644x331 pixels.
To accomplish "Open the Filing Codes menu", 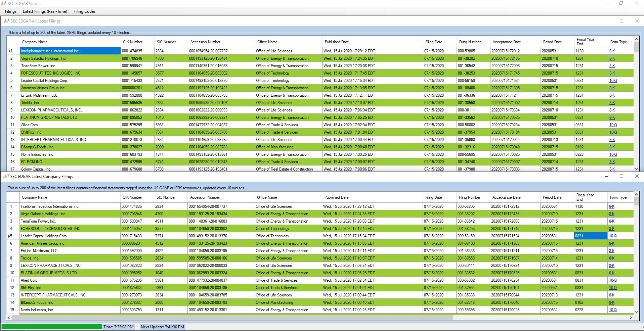I will tap(84, 11).
